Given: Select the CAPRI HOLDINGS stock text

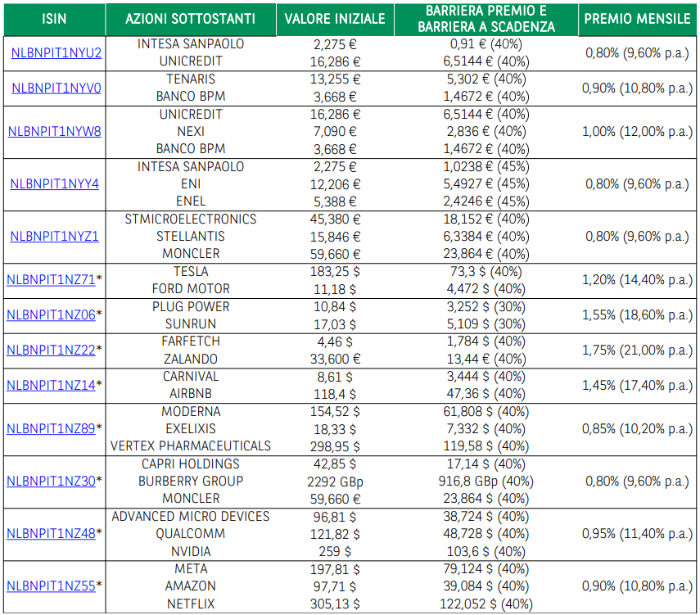Looking at the screenshot, I should [x=191, y=464].
